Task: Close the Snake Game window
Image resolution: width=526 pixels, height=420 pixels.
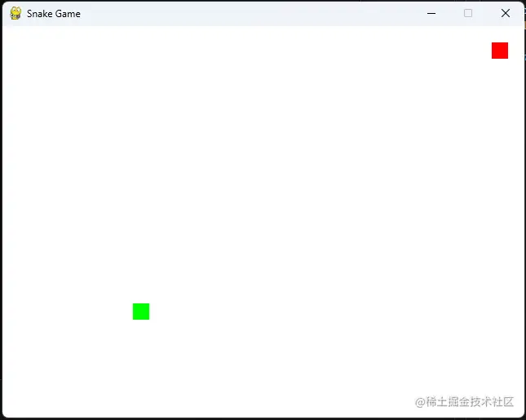Action: click(506, 13)
